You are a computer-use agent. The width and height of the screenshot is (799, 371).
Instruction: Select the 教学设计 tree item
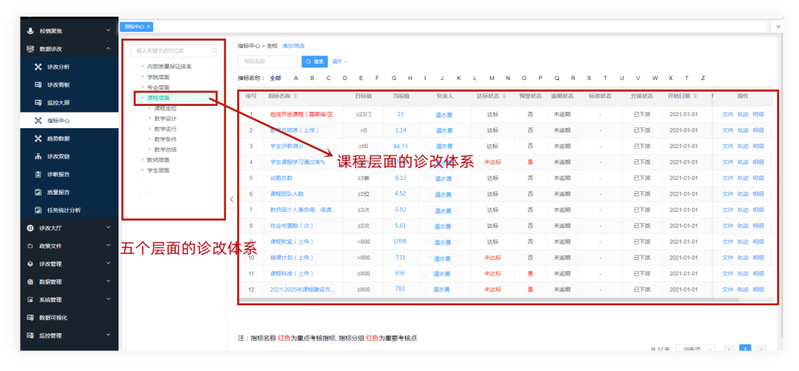166,119
